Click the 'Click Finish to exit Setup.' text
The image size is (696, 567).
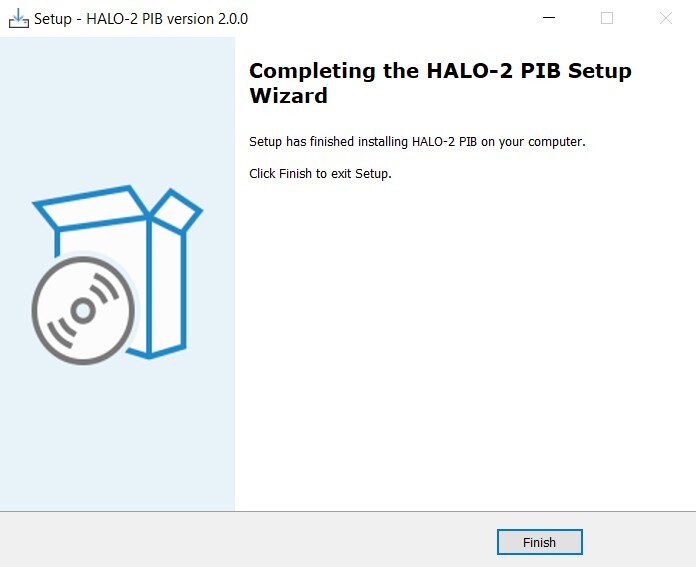point(320,173)
